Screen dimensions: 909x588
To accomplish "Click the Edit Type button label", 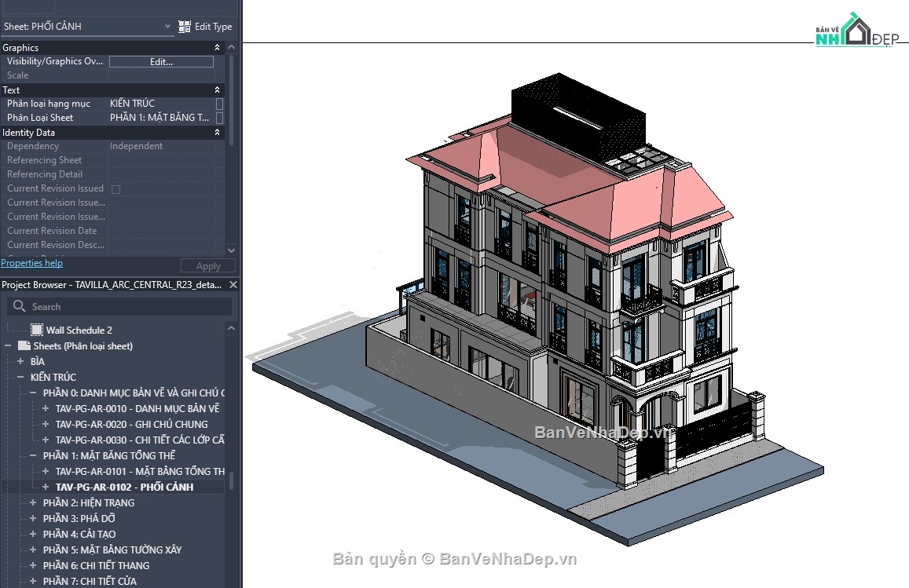I will pyautogui.click(x=214, y=27).
